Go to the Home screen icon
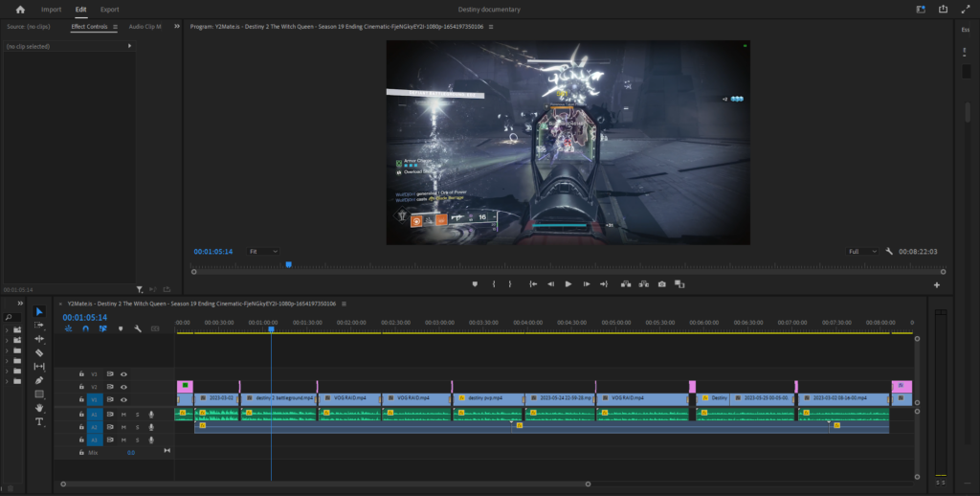Screen dimensions: 980x496 click(20, 10)
